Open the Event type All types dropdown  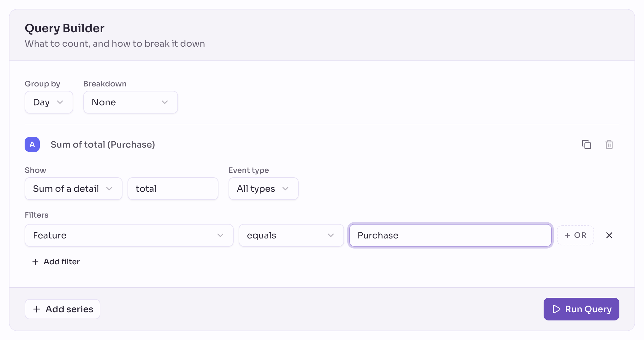point(264,189)
